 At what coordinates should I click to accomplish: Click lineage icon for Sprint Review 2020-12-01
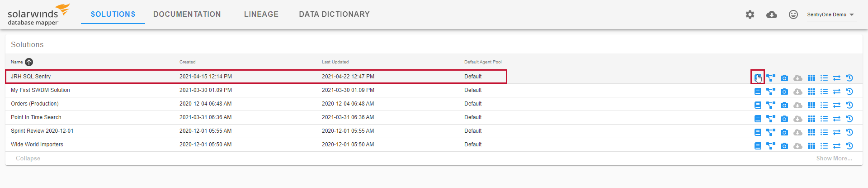tap(771, 132)
